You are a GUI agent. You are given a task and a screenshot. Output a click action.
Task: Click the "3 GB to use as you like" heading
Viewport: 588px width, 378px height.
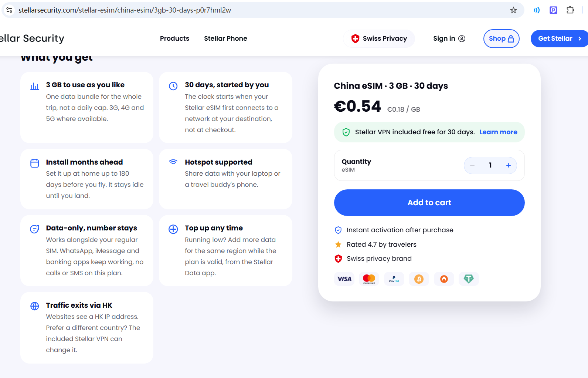point(85,85)
